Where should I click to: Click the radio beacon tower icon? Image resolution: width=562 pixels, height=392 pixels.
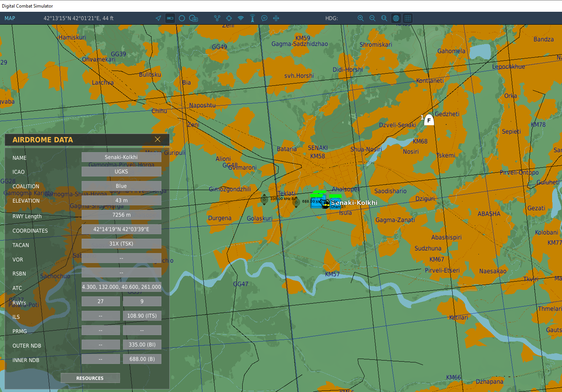click(x=253, y=18)
